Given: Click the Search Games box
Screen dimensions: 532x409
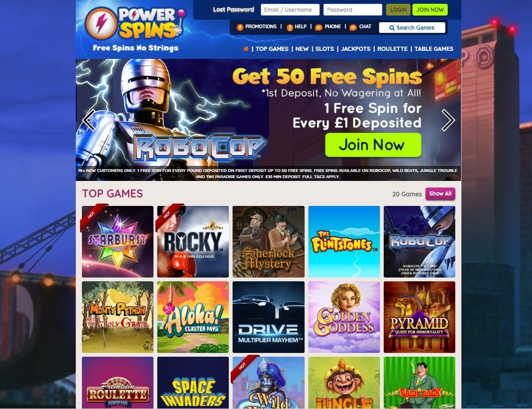Looking at the screenshot, I should click(412, 28).
